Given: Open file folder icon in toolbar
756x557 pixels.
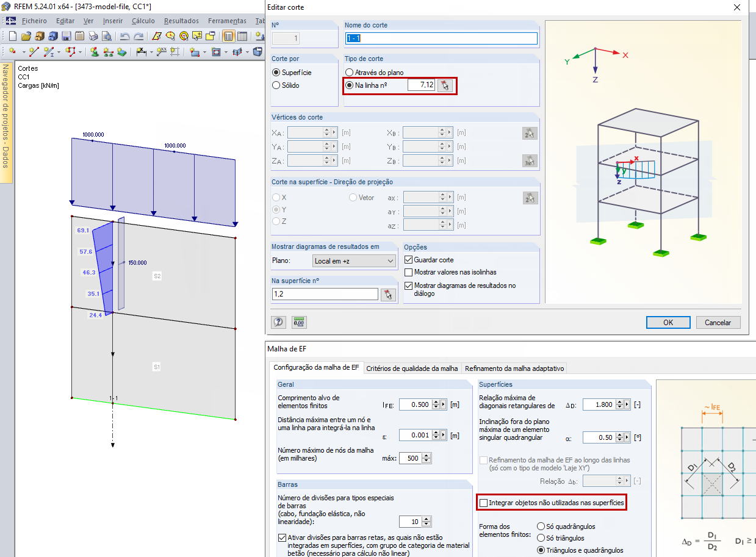Looking at the screenshot, I should click(26, 36).
